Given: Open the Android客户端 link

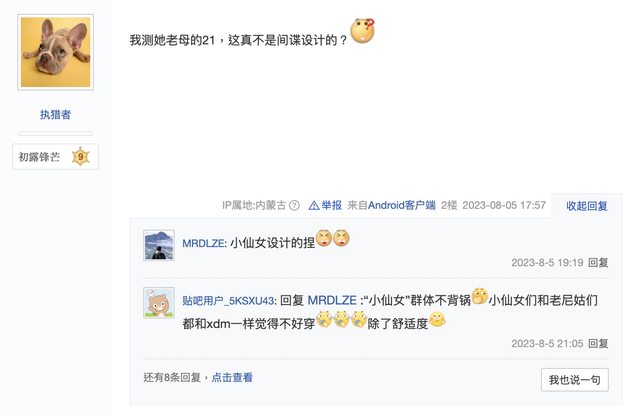Looking at the screenshot, I should [402, 205].
